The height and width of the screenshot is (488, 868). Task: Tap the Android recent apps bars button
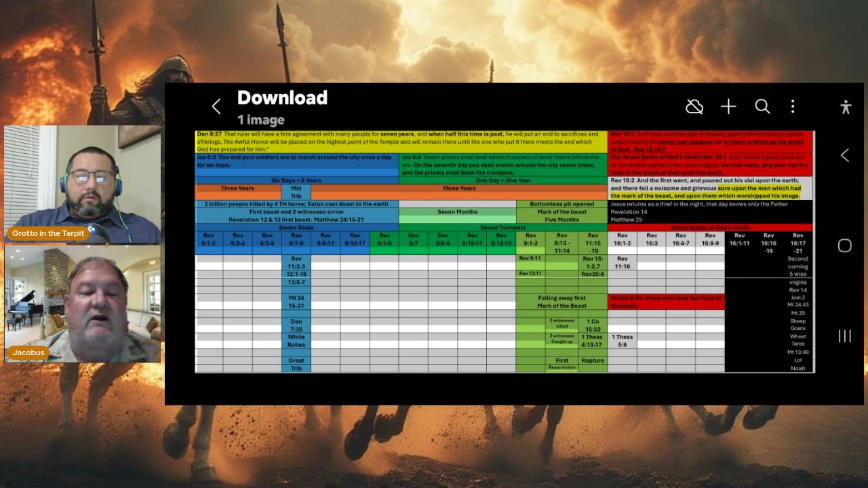coord(845,335)
